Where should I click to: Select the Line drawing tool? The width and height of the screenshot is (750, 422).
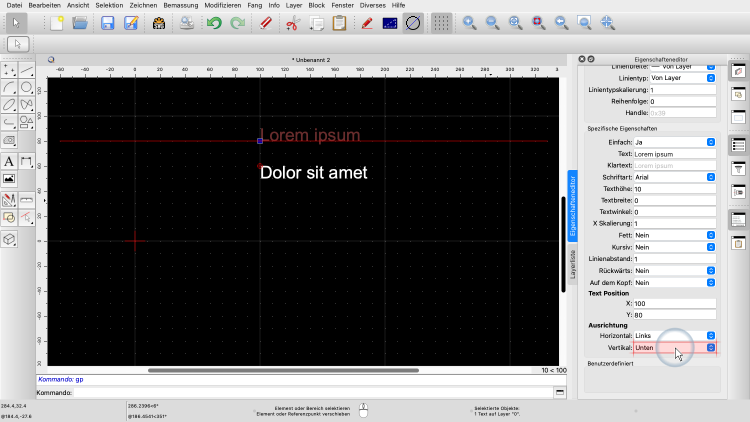[x=27, y=70]
